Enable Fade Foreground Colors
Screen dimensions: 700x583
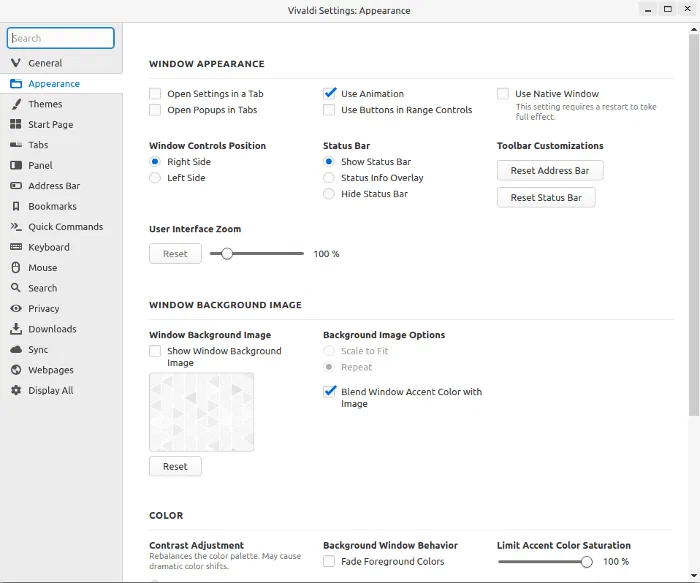(329, 561)
